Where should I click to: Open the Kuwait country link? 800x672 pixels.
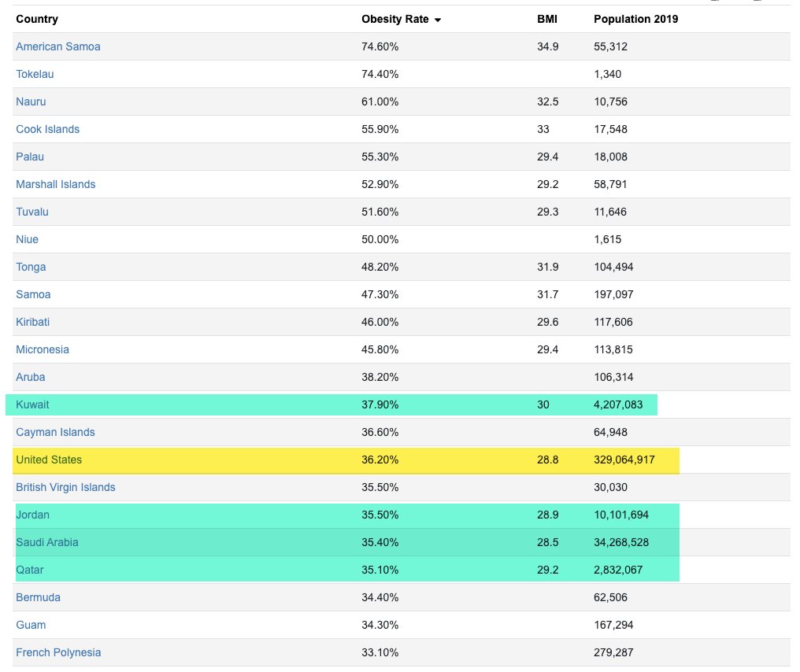(x=32, y=404)
